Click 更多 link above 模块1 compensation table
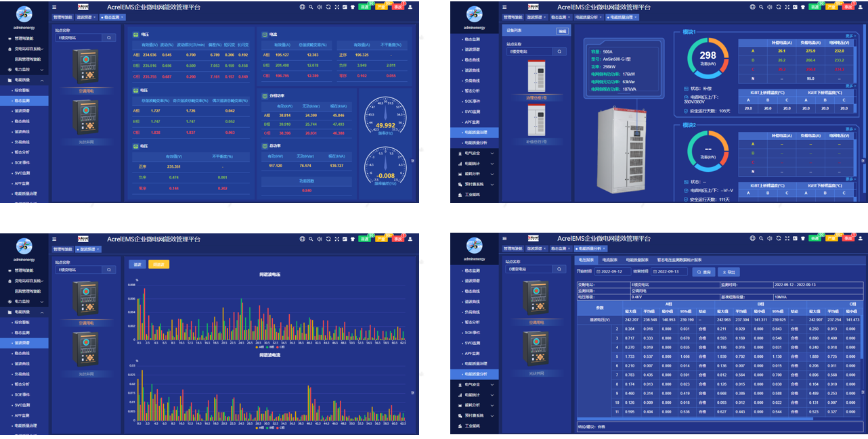This screenshot has width=868, height=439. 850,35
